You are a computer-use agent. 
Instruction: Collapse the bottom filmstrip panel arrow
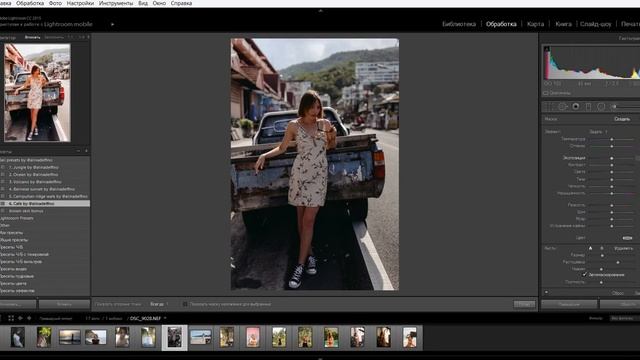pos(320,358)
